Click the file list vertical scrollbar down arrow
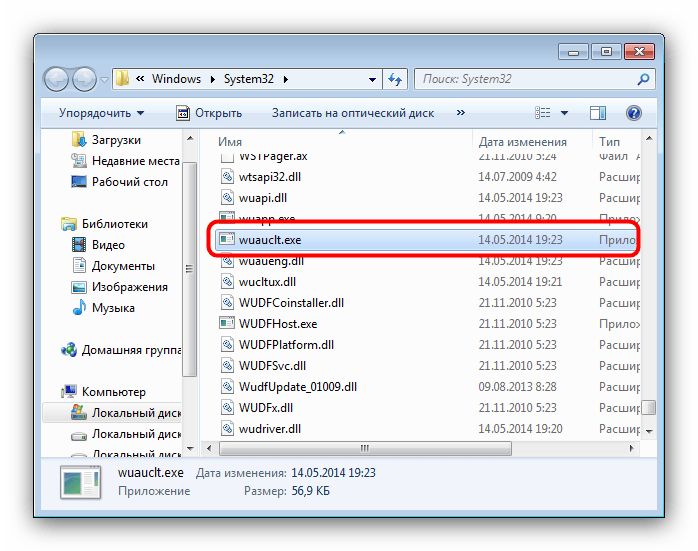698x551 pixels. coord(649,431)
